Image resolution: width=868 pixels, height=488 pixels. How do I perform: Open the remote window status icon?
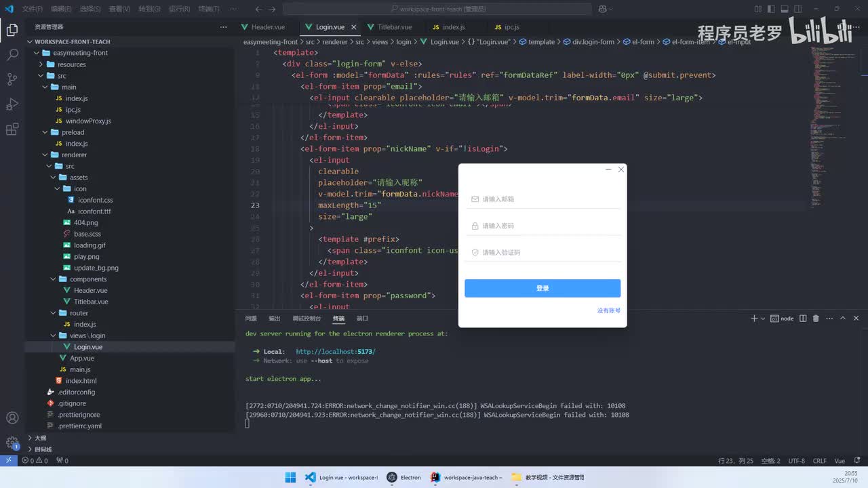coord(8,460)
